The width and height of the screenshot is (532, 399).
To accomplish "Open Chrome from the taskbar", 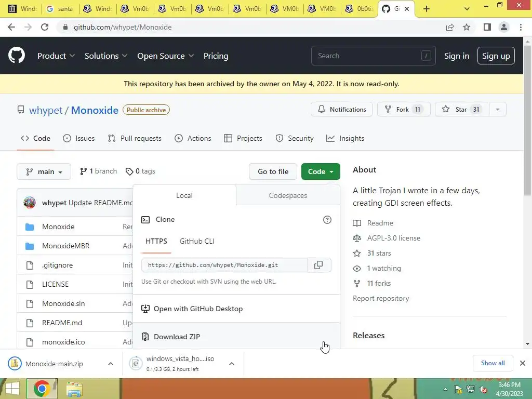I will pyautogui.click(x=42, y=389).
